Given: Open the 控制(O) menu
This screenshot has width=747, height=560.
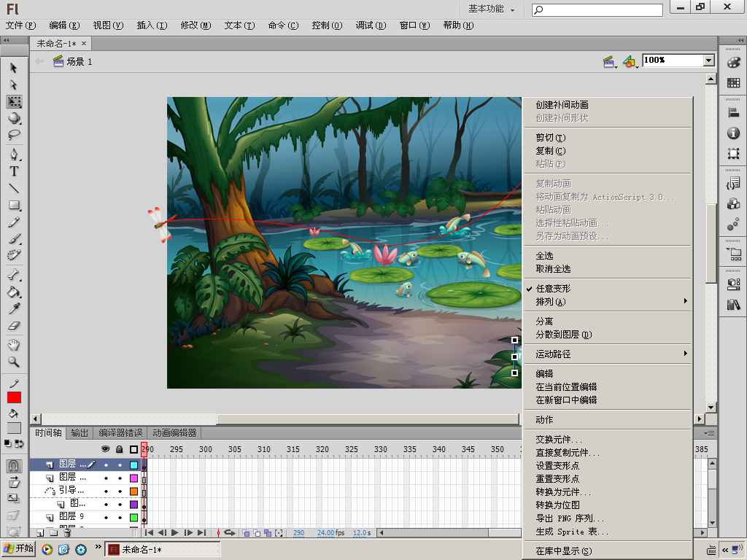Looking at the screenshot, I should click(327, 26).
